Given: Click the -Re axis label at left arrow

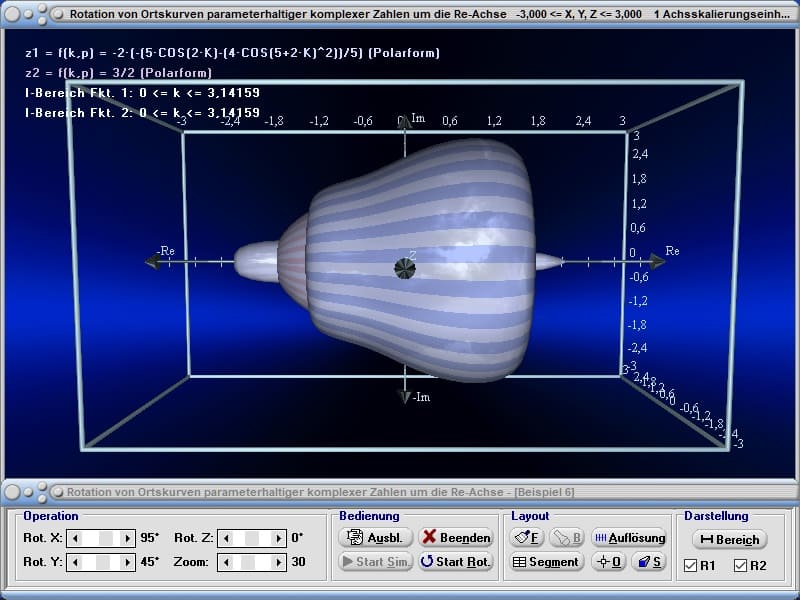Looking at the screenshot, I should (x=166, y=251).
